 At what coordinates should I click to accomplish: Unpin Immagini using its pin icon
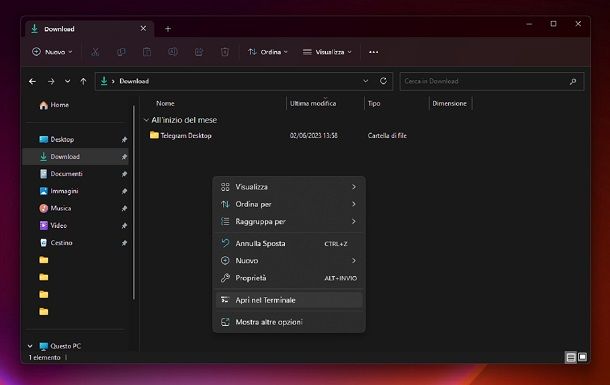coord(124,191)
